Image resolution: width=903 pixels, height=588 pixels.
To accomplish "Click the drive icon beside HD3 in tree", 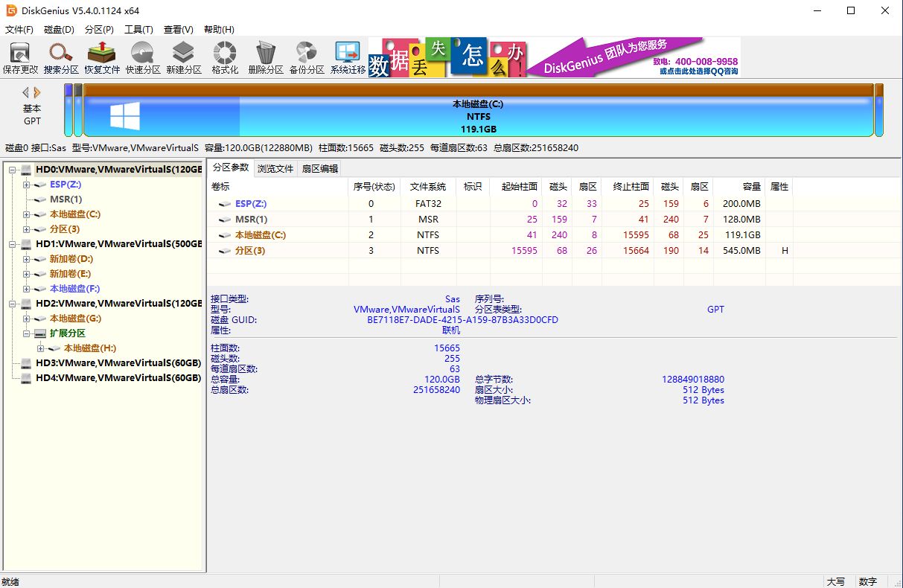I will pos(26,363).
